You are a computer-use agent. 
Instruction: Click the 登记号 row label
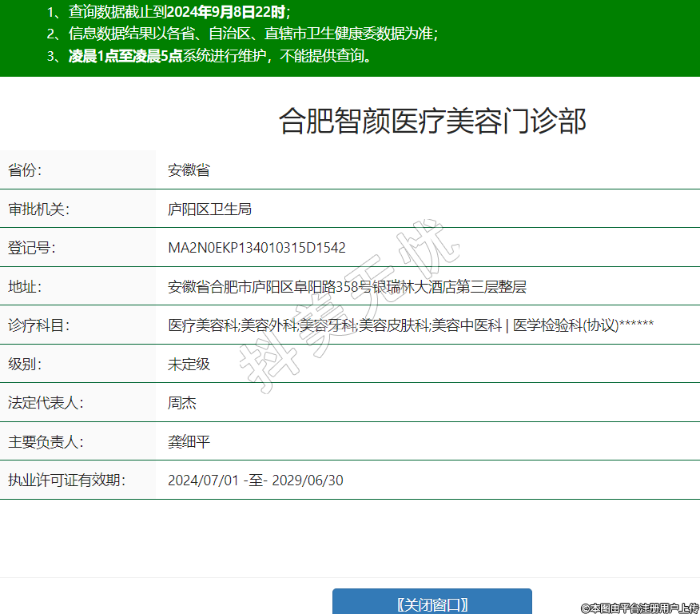point(32,248)
